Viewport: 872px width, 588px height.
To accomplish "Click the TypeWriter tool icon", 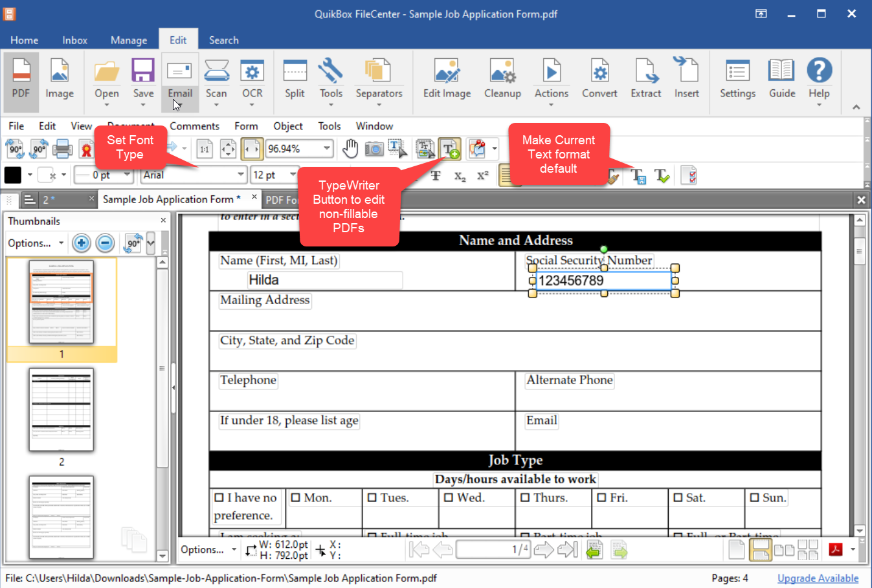I will (450, 149).
